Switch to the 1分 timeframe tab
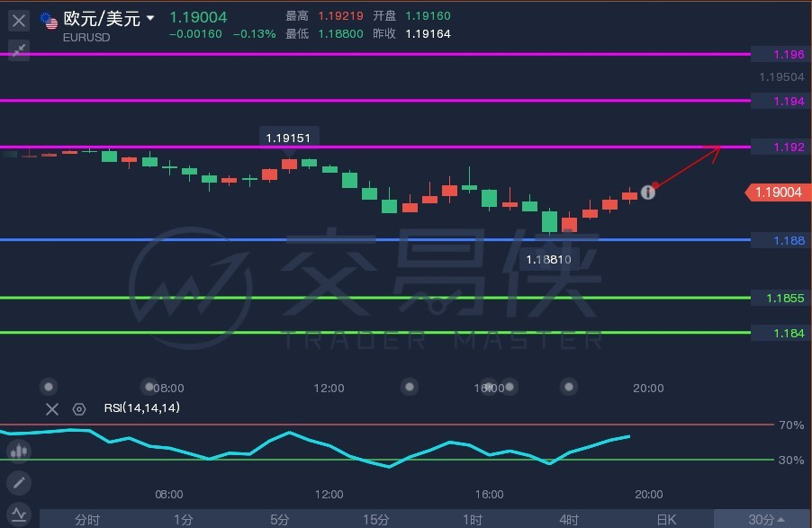This screenshot has height=528, width=812. point(184,519)
